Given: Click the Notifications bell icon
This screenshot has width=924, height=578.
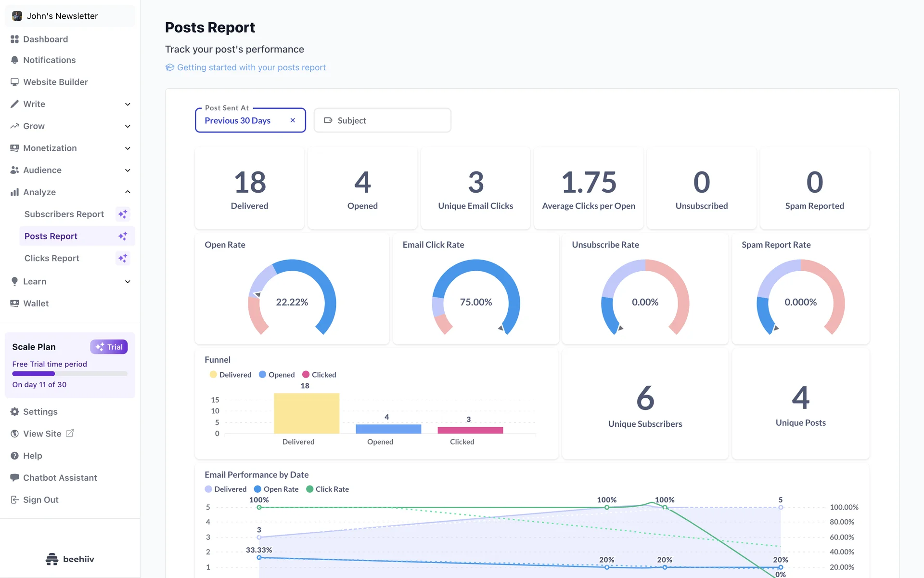Looking at the screenshot, I should pos(14,60).
